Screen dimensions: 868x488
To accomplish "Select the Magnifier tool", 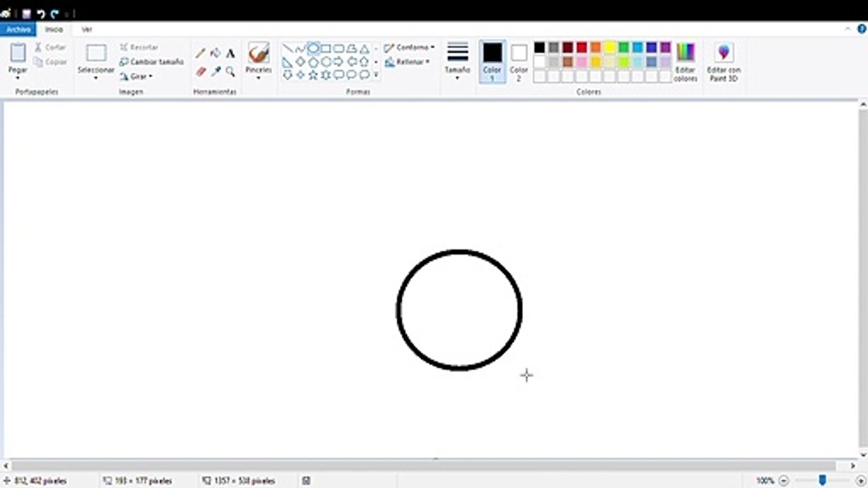I will click(231, 71).
